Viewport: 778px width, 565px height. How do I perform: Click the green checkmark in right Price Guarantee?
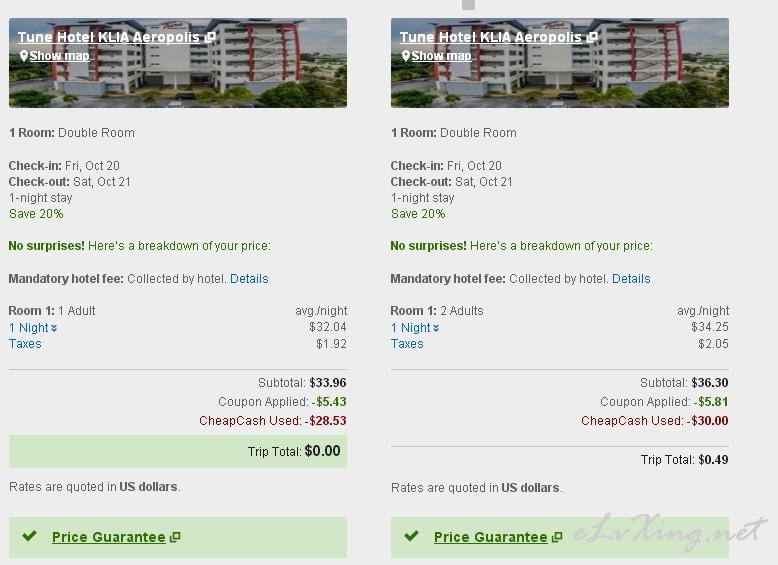pos(411,536)
